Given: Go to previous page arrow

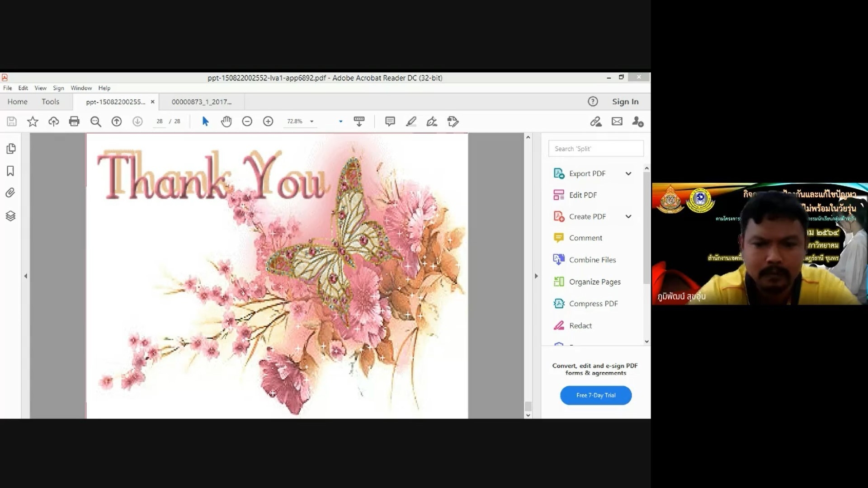Looking at the screenshot, I should [117, 121].
